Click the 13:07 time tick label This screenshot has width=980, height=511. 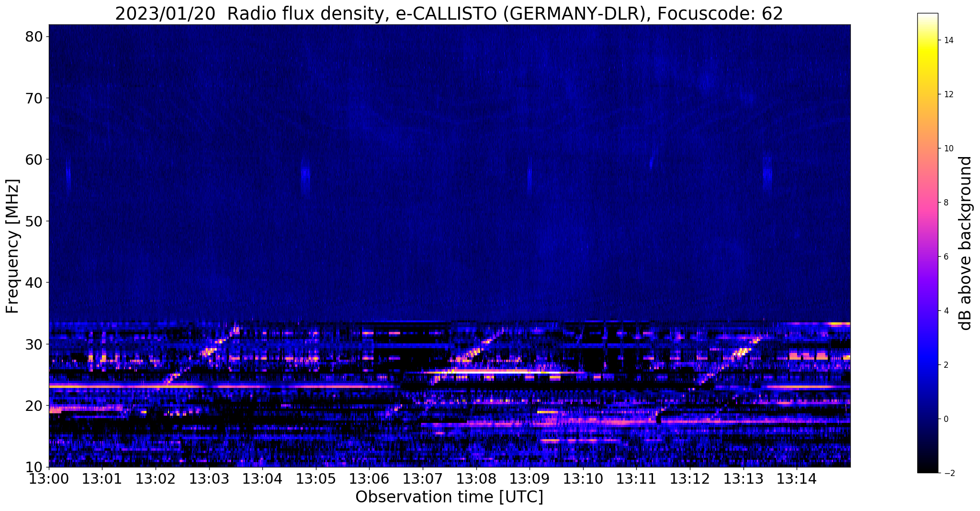click(423, 479)
